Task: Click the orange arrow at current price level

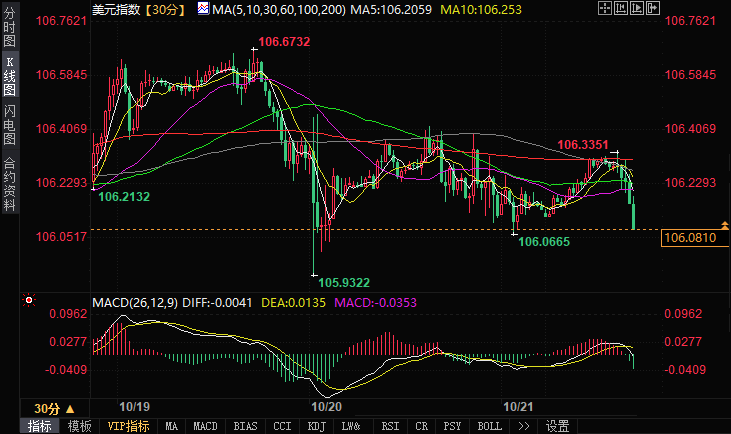Action: tap(723, 223)
